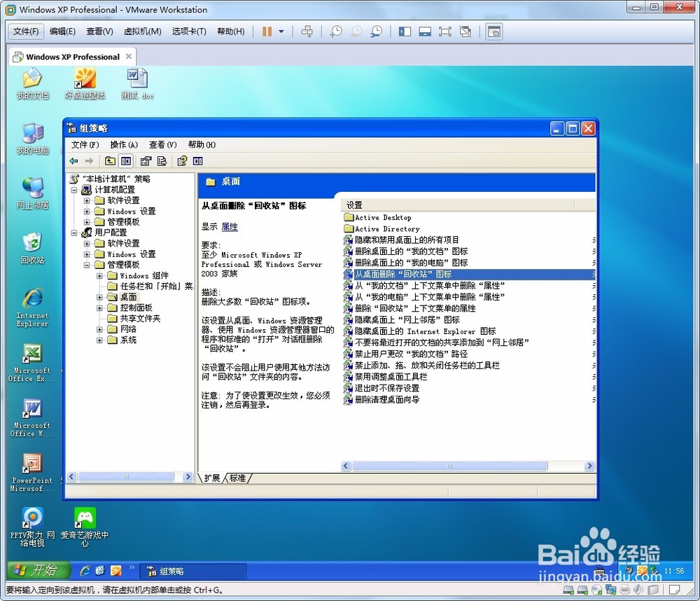Collapse 管理模板 under 用户配置
Viewport: 700px width, 601px height.
coord(87,265)
